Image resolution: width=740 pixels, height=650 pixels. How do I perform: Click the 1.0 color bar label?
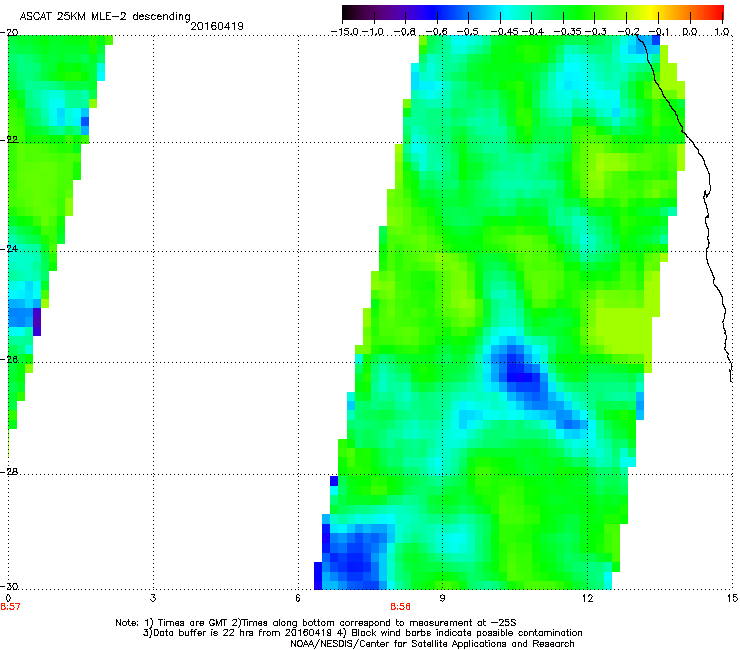click(722, 32)
